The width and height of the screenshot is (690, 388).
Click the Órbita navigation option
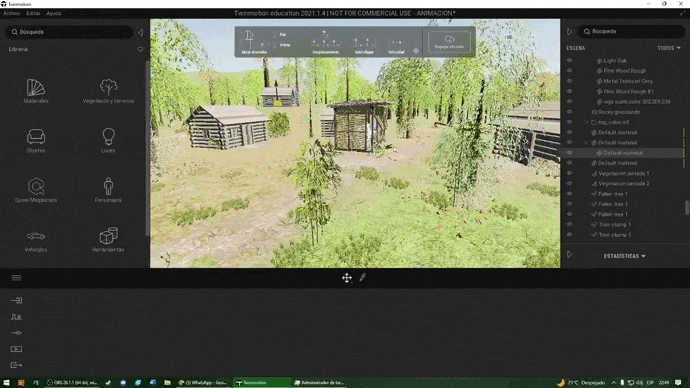(x=285, y=45)
